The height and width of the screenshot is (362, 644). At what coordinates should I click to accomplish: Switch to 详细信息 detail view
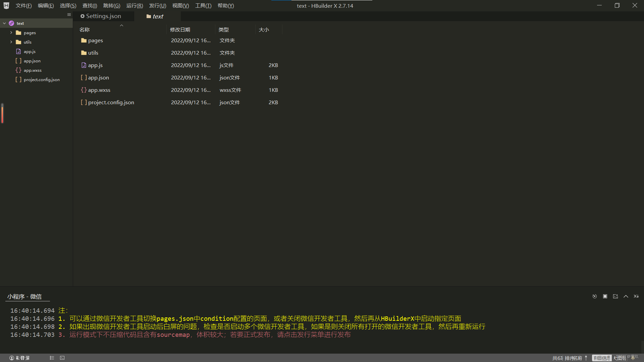(601, 358)
